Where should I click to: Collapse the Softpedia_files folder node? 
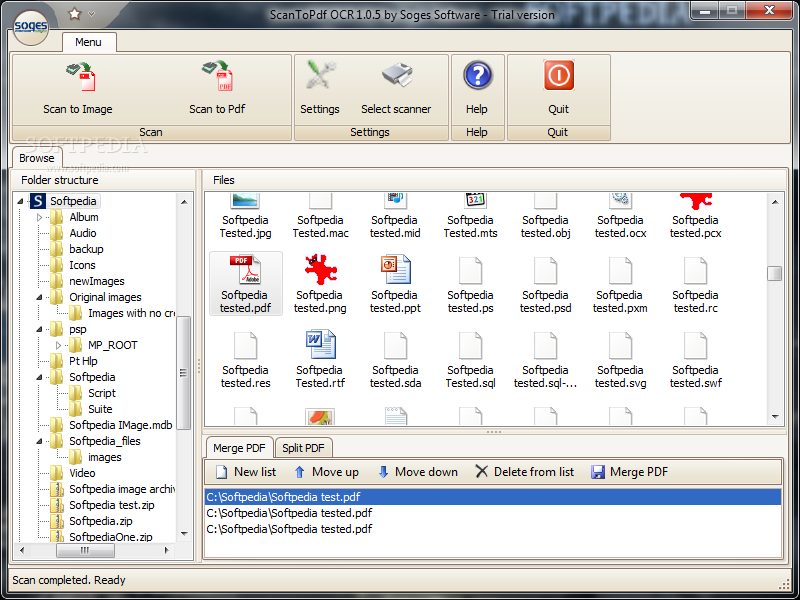(x=40, y=441)
